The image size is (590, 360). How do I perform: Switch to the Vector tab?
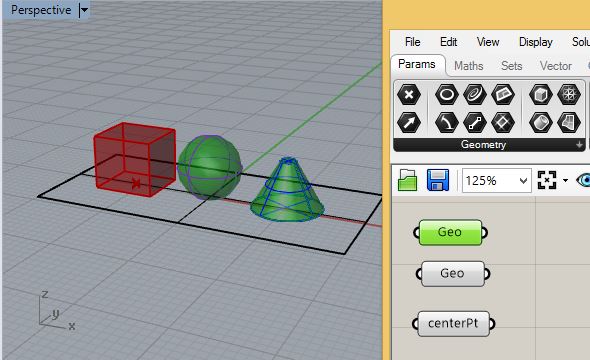coord(556,66)
